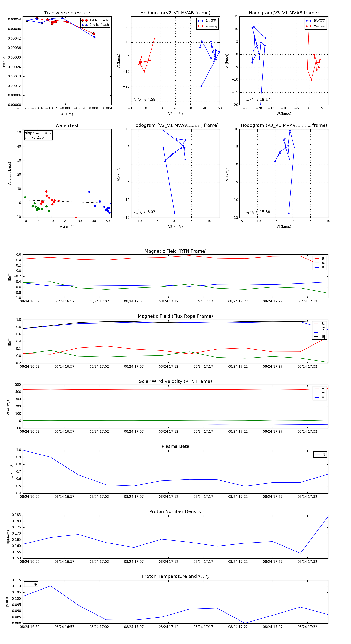Click 'Hodogram (V2_V1 MVAV remaining frame)' title

175,125
